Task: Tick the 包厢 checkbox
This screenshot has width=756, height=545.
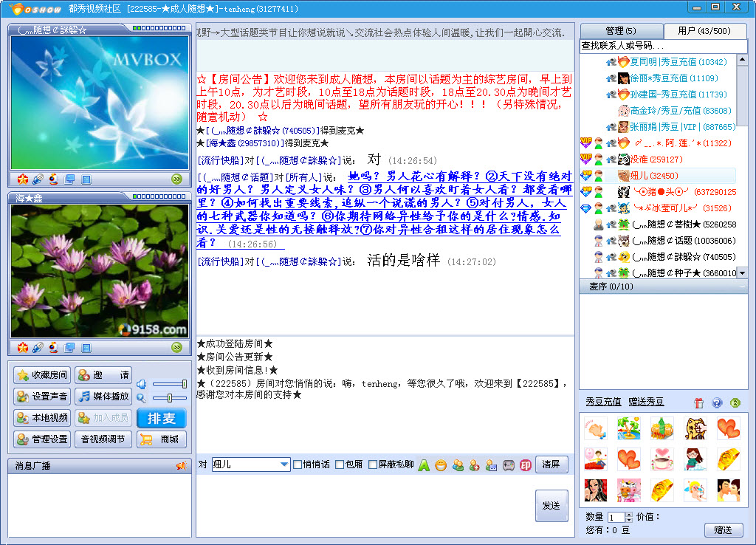Action: [340, 465]
